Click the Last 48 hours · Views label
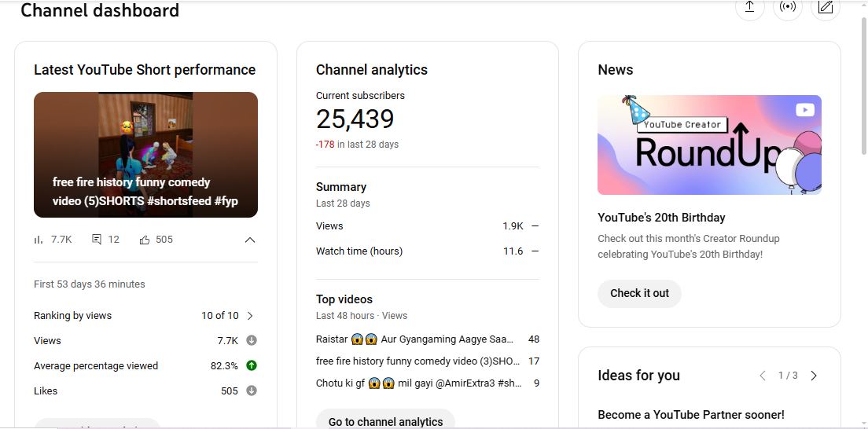 (362, 316)
